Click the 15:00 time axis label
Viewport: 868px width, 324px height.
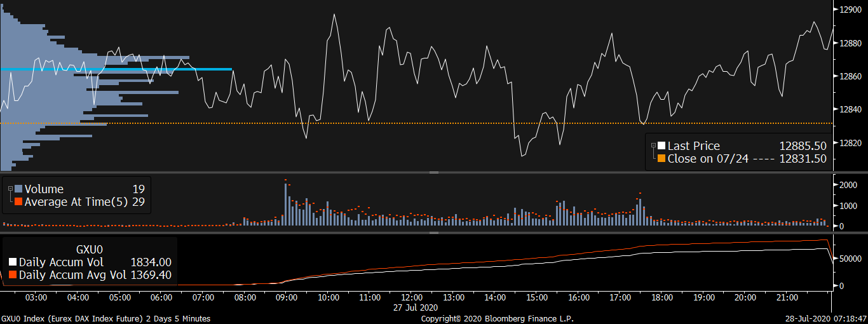tap(537, 297)
